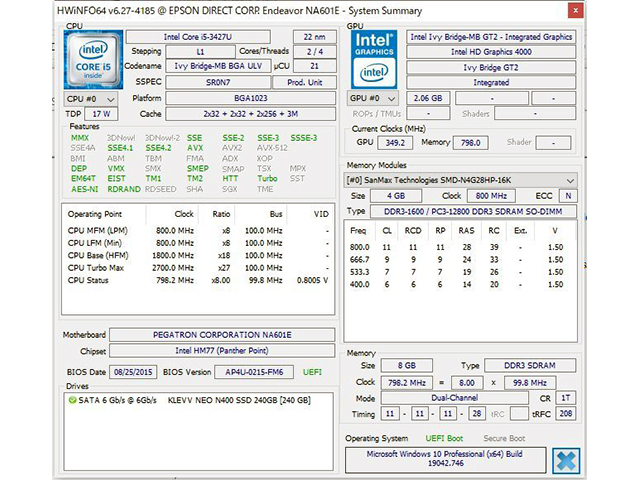Click the BIOS Date 08/25/2015 field
Viewport: 640px width, 480px height.
click(133, 372)
